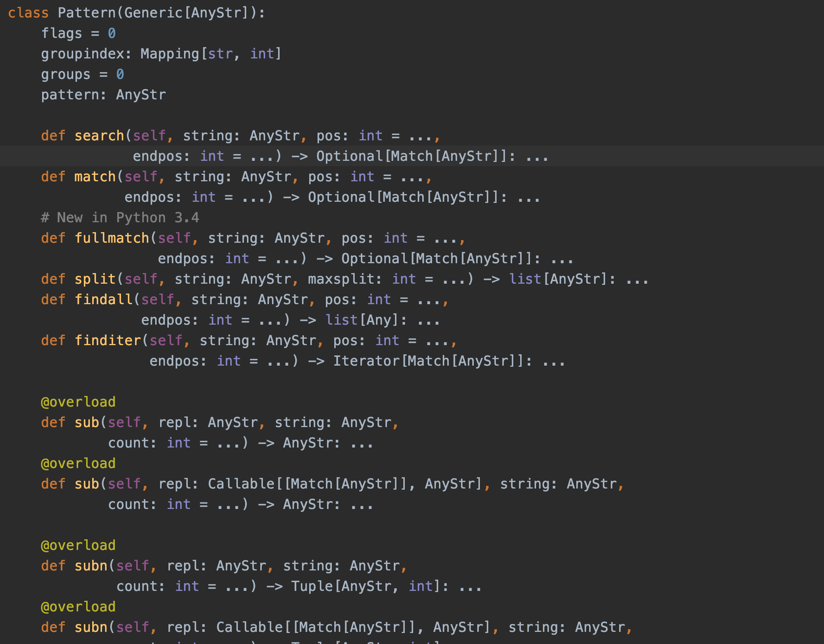Click the finditer method name
The width and height of the screenshot is (824, 644).
point(107,341)
